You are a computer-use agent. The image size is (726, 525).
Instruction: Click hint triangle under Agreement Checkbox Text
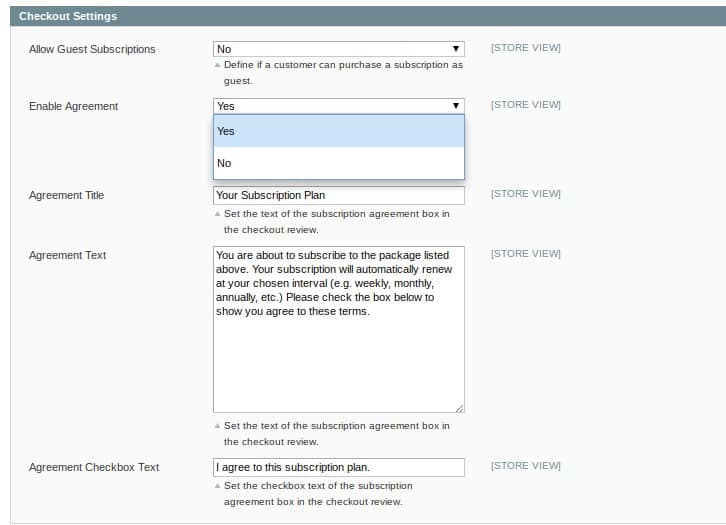click(217, 486)
